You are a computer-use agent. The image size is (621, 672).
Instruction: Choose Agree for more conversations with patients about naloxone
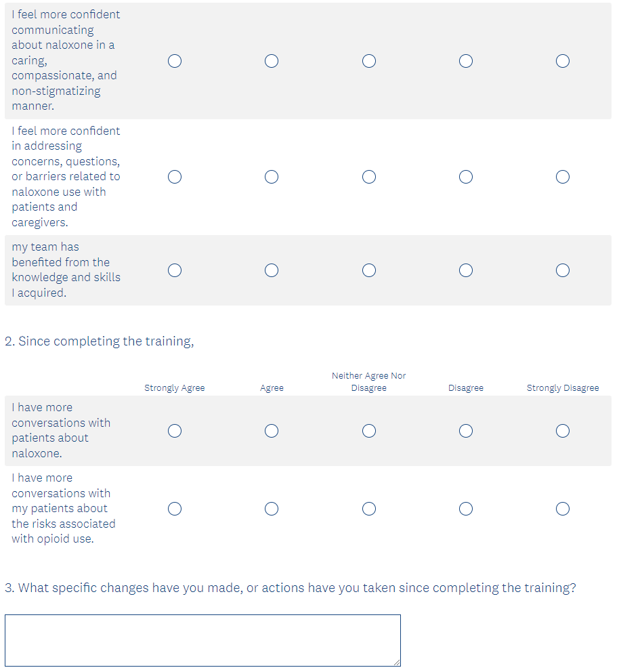[272, 431]
